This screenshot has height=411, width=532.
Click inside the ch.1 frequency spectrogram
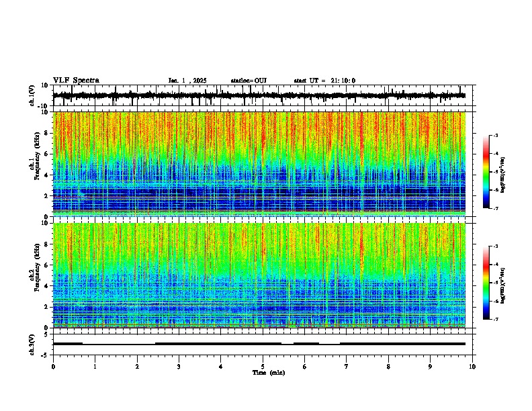(x=259, y=164)
